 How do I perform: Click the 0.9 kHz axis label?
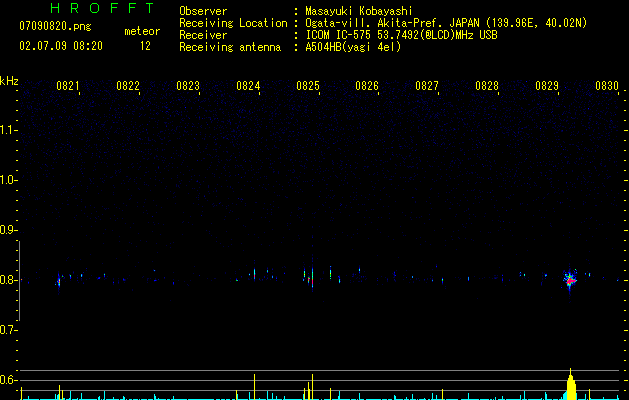coord(8,230)
